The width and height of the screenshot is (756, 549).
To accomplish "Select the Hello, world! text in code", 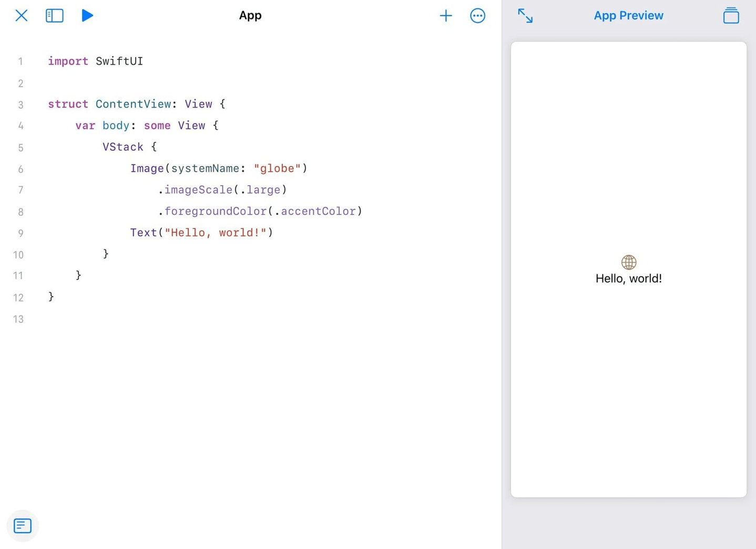I will (x=216, y=232).
